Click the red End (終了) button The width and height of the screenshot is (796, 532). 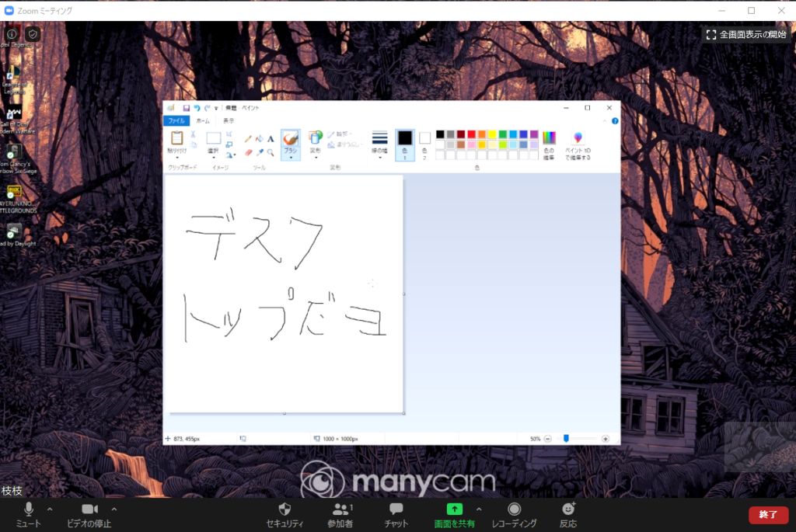pos(768,515)
